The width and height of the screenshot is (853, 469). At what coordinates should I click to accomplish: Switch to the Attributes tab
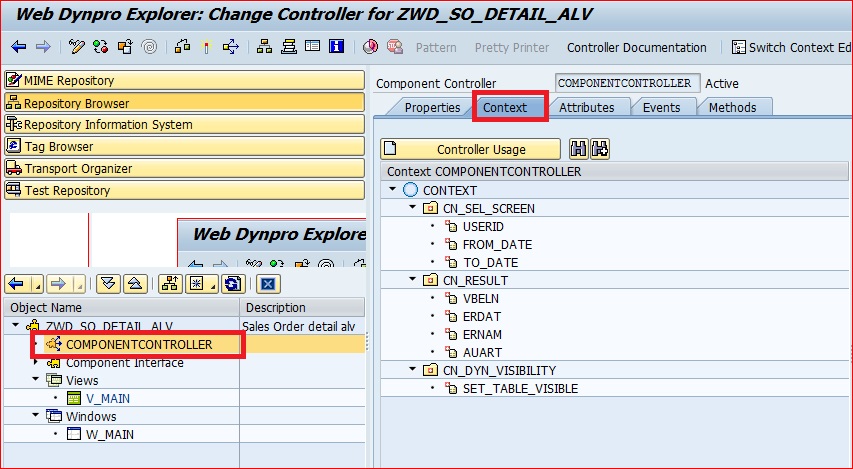click(586, 107)
